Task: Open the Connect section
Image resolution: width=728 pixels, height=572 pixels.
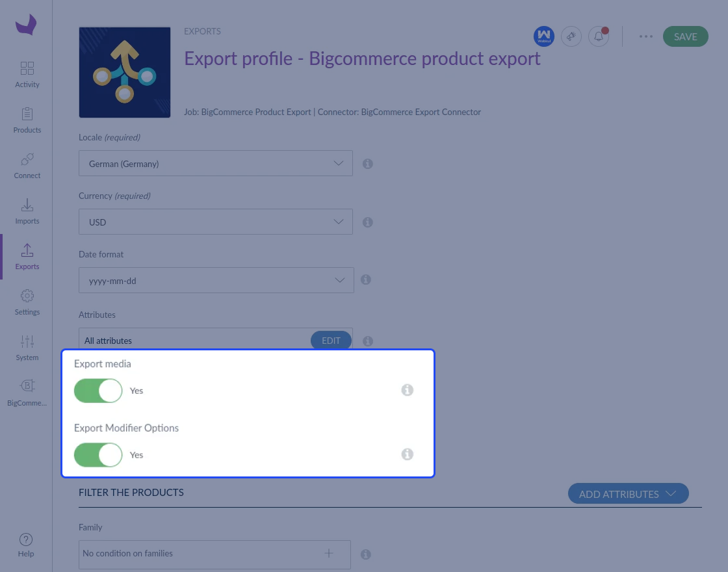Action: pyautogui.click(x=27, y=166)
